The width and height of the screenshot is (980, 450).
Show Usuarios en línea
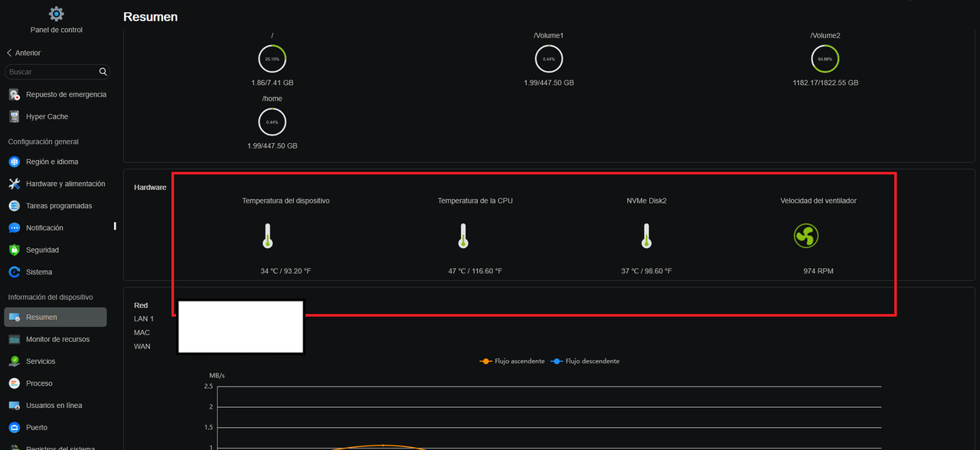click(55, 406)
